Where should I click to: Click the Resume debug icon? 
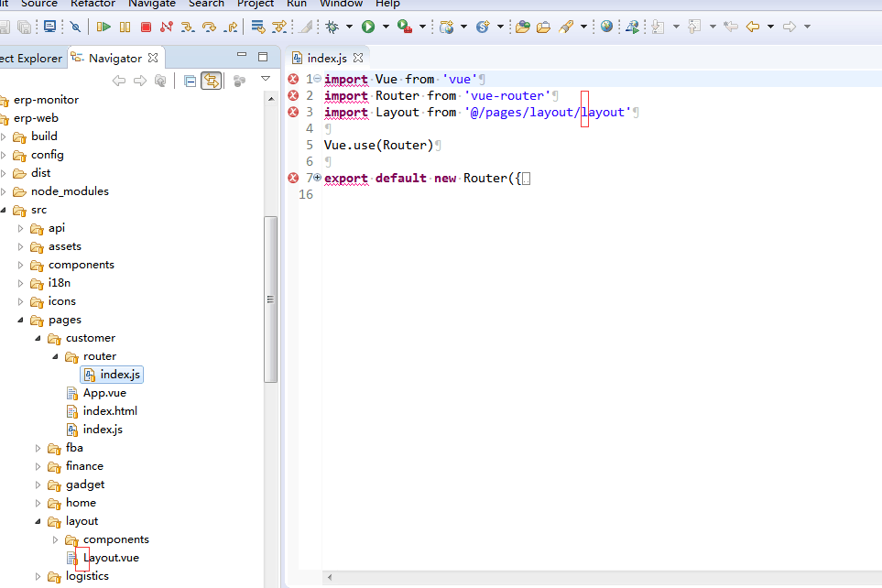point(103,27)
